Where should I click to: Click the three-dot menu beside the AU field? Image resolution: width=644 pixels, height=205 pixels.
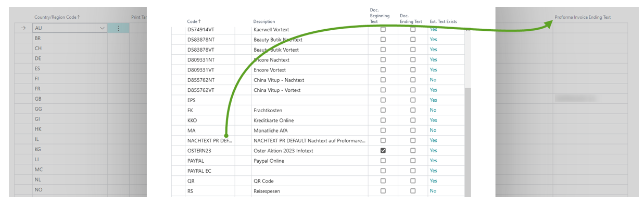(118, 29)
